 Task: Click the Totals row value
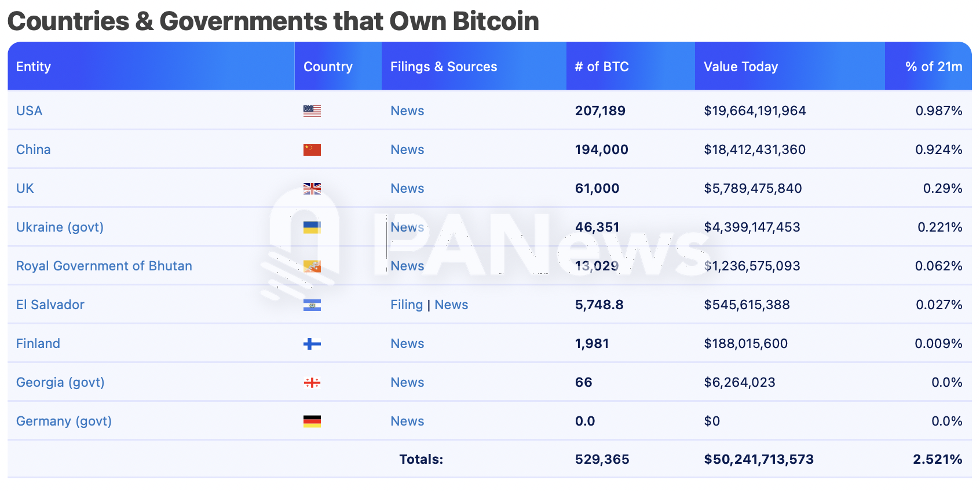point(601,459)
